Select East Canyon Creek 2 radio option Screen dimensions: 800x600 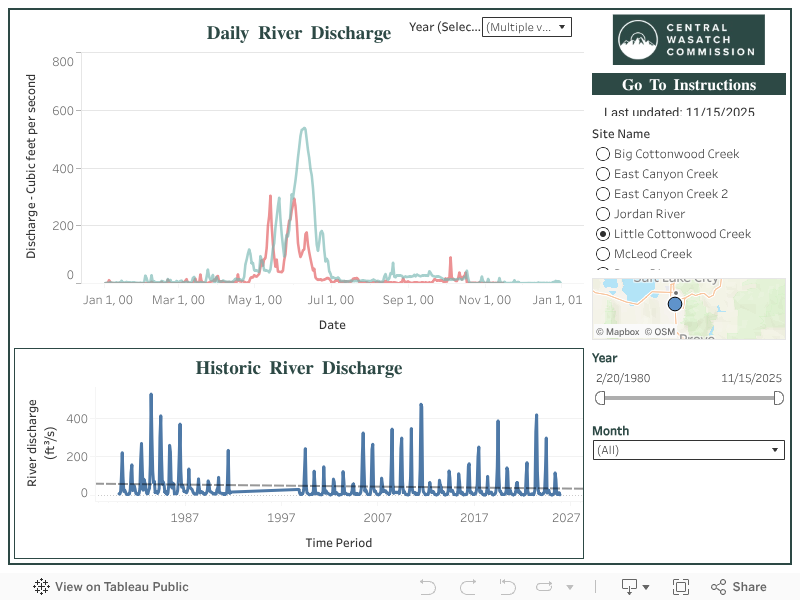click(x=603, y=194)
